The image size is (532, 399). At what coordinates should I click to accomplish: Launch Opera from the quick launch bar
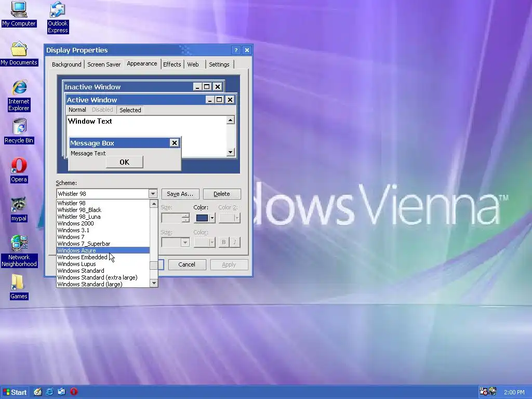click(74, 392)
